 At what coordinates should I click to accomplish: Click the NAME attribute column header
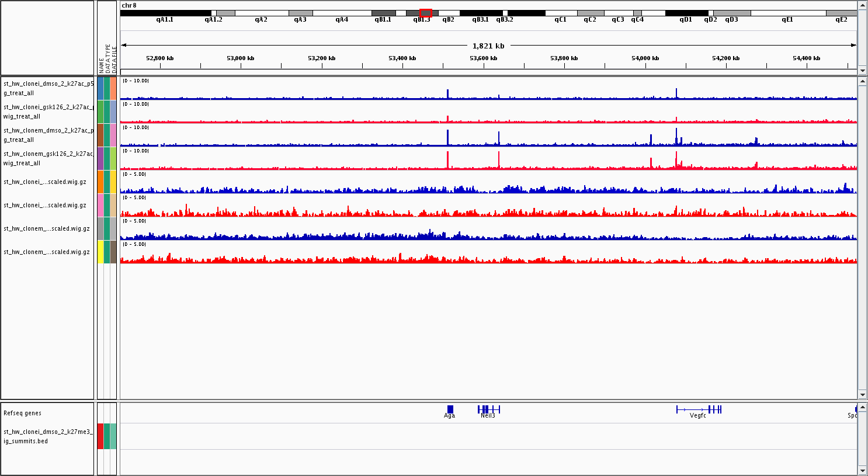[101, 64]
